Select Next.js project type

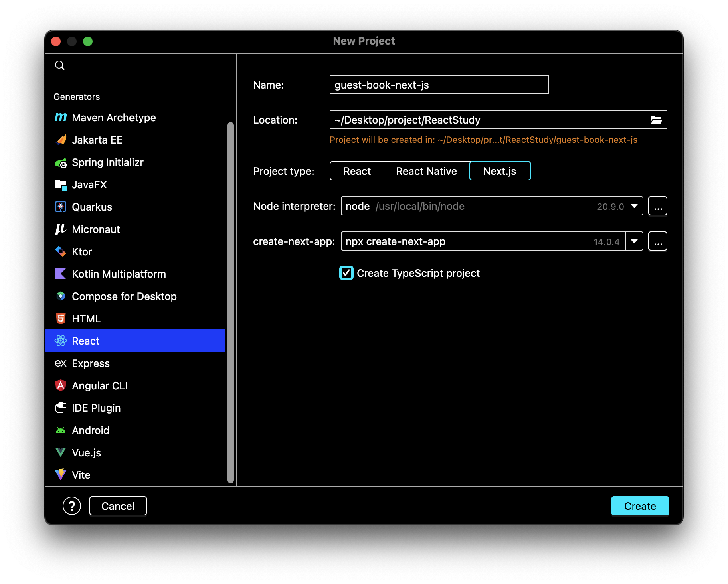(500, 171)
